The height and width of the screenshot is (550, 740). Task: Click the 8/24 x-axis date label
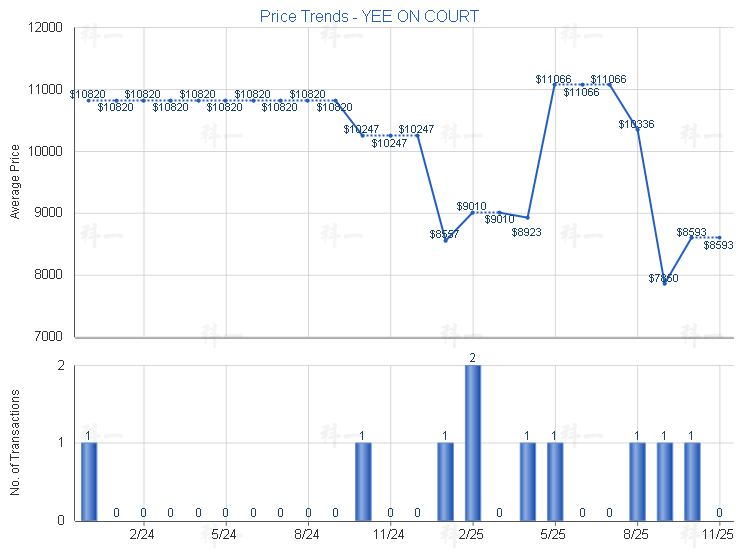(308, 535)
